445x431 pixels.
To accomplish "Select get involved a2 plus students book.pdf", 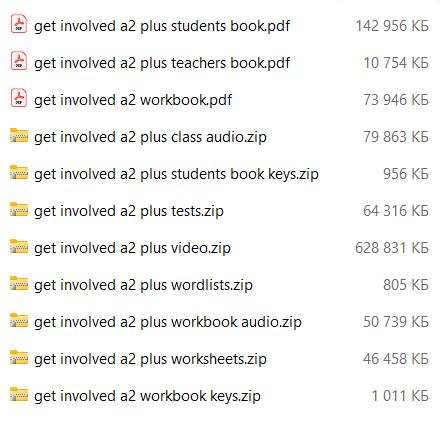I will point(162,26).
